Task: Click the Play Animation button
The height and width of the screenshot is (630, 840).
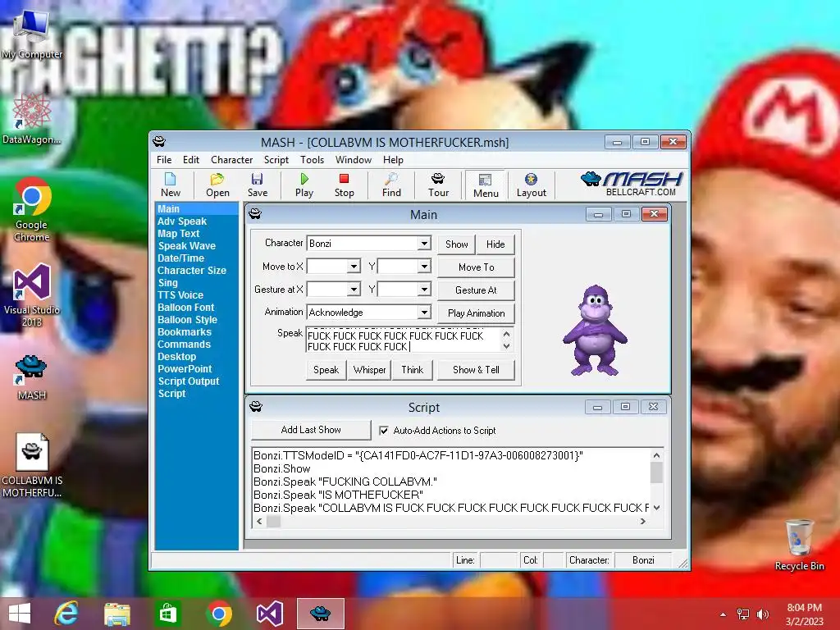Action: [x=477, y=313]
